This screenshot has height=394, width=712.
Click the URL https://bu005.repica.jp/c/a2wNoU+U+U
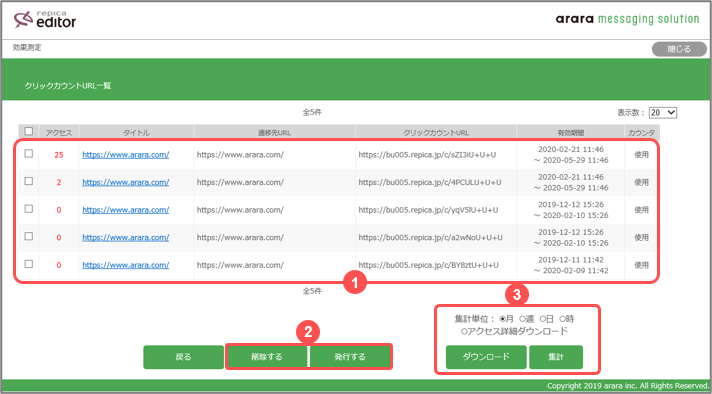(430, 237)
